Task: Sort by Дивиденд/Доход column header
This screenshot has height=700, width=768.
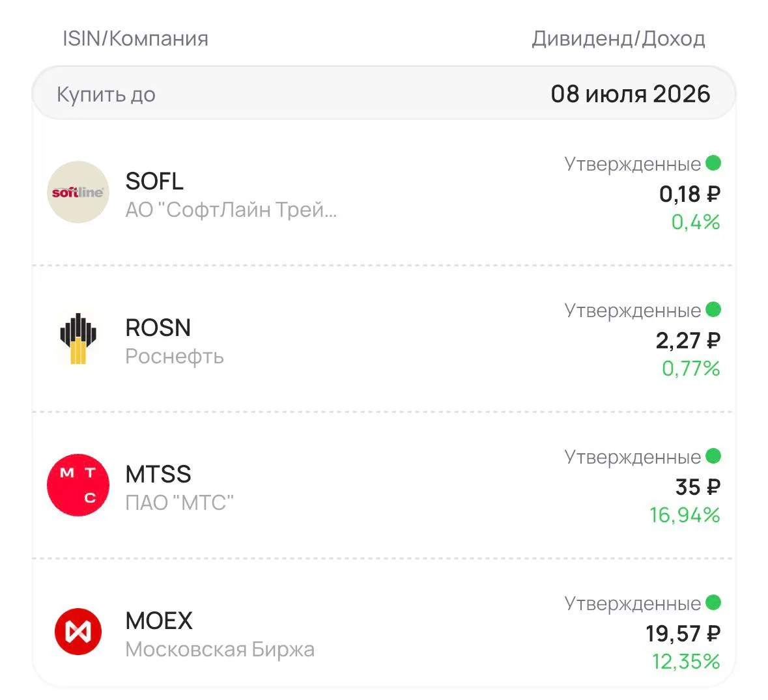Action: click(618, 38)
